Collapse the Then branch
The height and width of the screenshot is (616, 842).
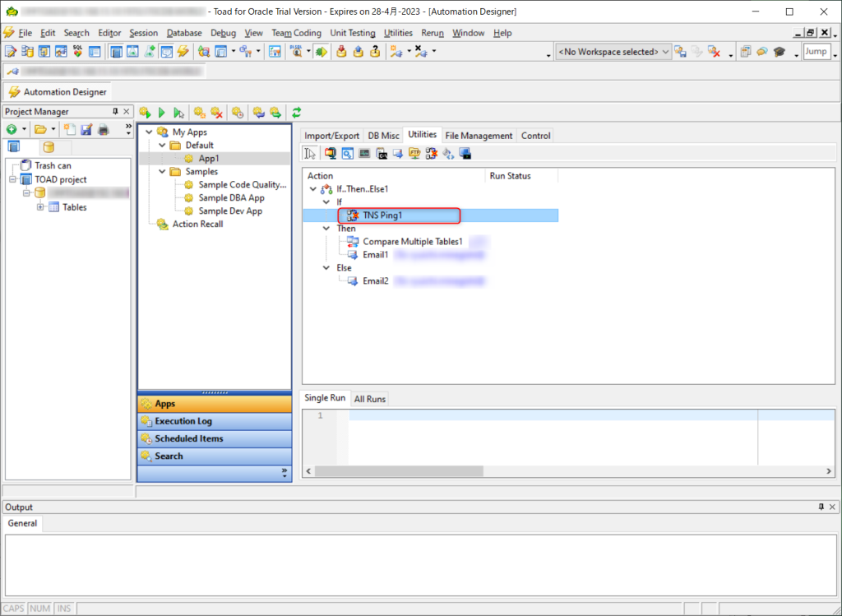pyautogui.click(x=326, y=229)
